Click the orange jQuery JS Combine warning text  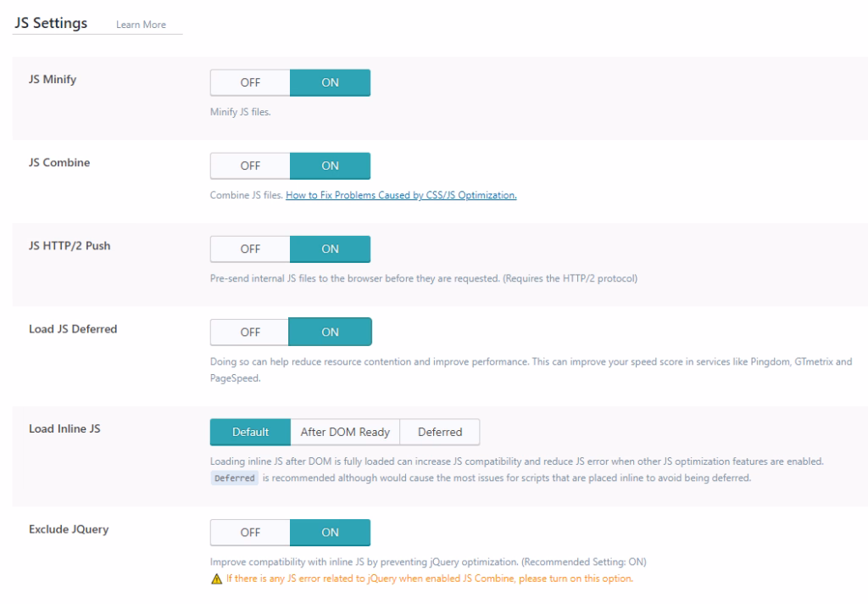(430, 579)
